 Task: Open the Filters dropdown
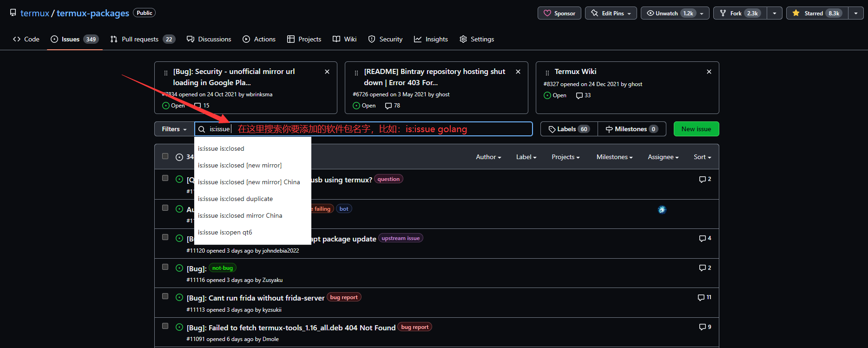coord(174,129)
